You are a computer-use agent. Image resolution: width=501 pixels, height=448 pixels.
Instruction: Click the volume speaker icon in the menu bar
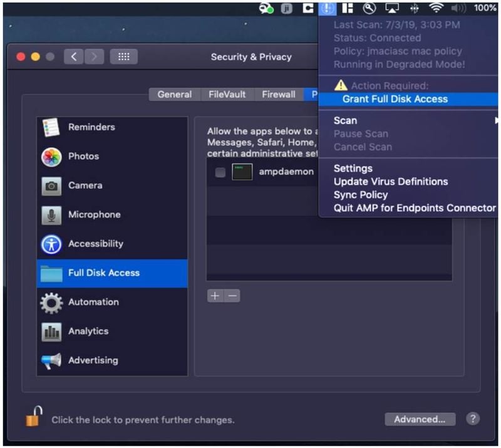pyautogui.click(x=458, y=9)
